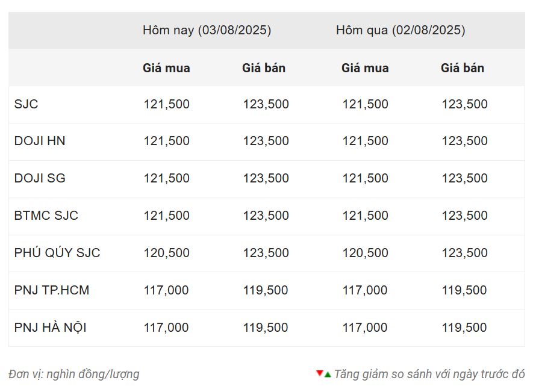This screenshot has height=392, width=536.
Task: Click yesterday's Giá bán column header
Action: 463,68
